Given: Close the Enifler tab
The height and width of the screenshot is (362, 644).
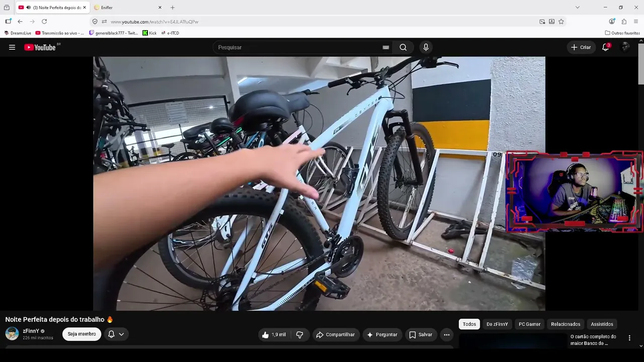Looking at the screenshot, I should pyautogui.click(x=160, y=8).
